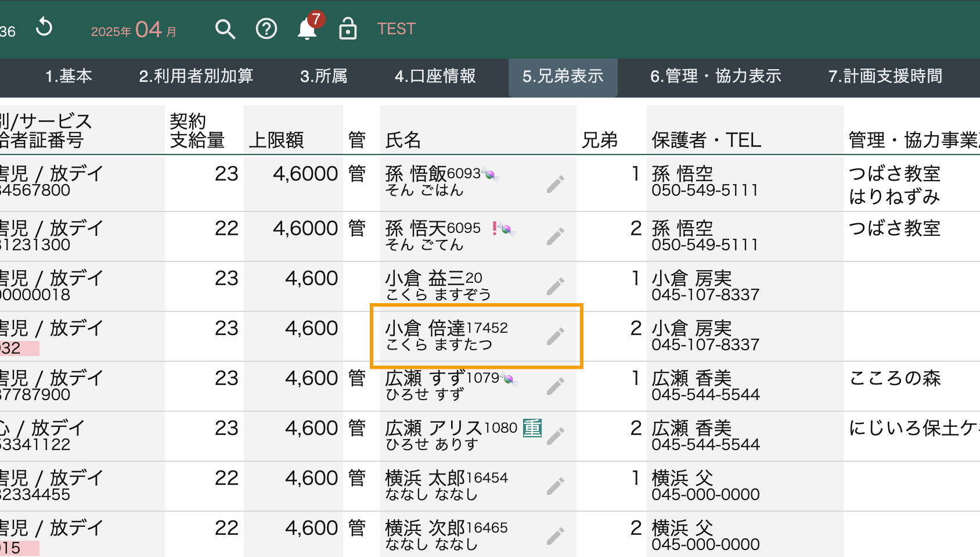Toggle the padlock lock icon
980x557 pixels.
click(x=347, y=28)
